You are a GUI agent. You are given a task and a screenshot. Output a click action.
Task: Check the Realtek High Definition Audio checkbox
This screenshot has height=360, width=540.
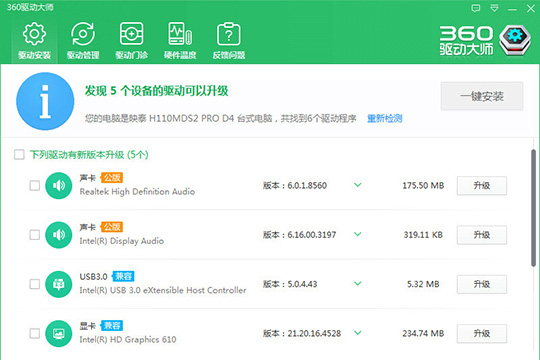[34, 186]
